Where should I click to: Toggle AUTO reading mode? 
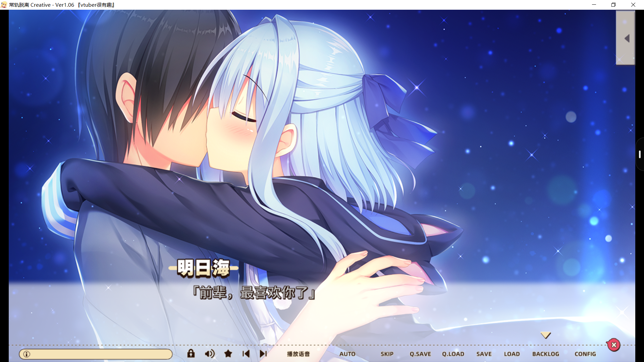pyautogui.click(x=347, y=354)
